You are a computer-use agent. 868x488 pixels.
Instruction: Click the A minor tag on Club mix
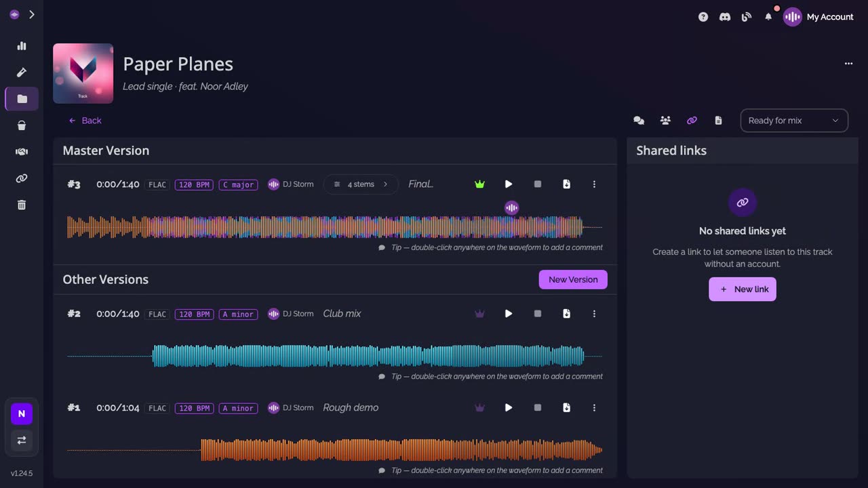[238, 314]
